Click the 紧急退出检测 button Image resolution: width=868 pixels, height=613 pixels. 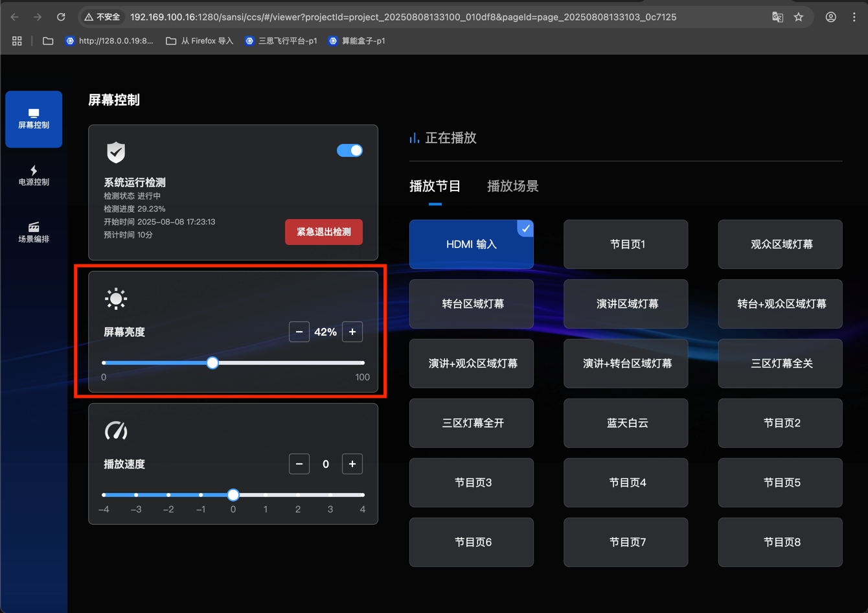tap(324, 232)
